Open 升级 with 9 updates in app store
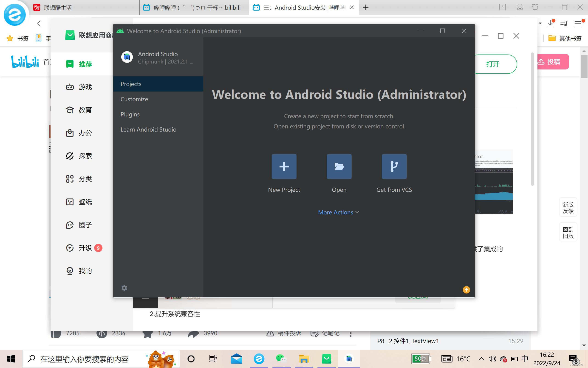This screenshot has height=368, width=588. point(82,248)
